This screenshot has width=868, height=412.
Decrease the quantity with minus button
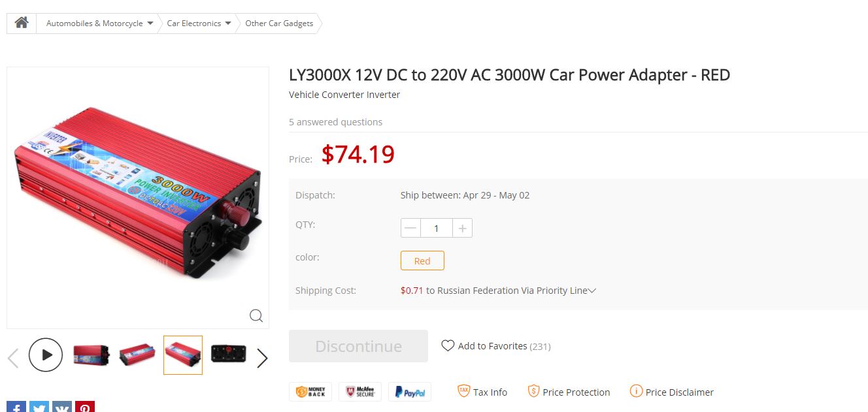410,228
